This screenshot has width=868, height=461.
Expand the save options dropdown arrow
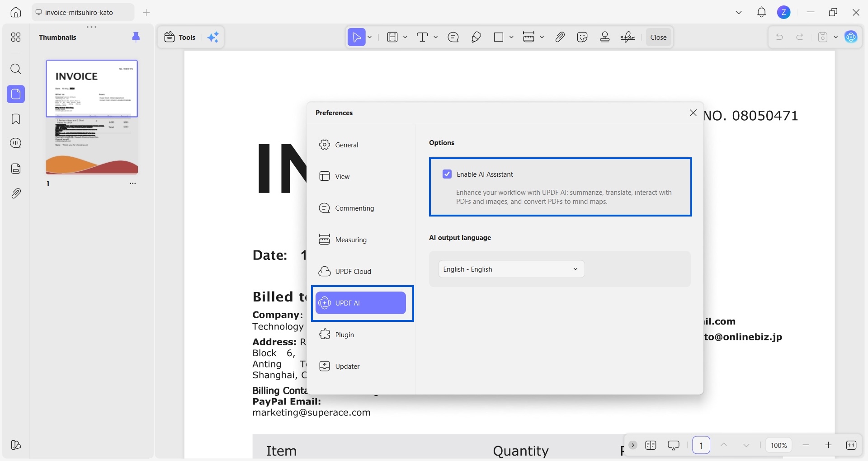[836, 37]
